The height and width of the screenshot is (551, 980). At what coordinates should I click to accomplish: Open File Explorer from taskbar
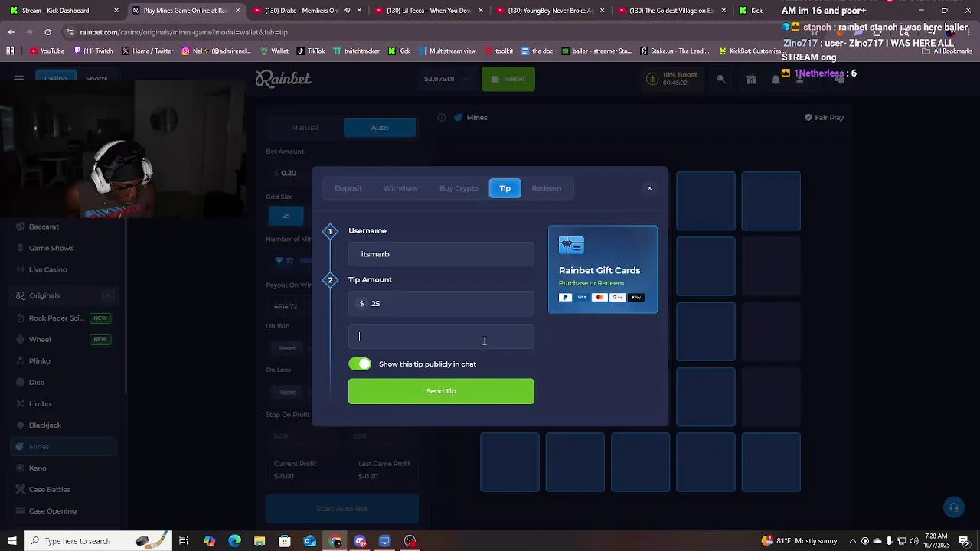click(260, 541)
